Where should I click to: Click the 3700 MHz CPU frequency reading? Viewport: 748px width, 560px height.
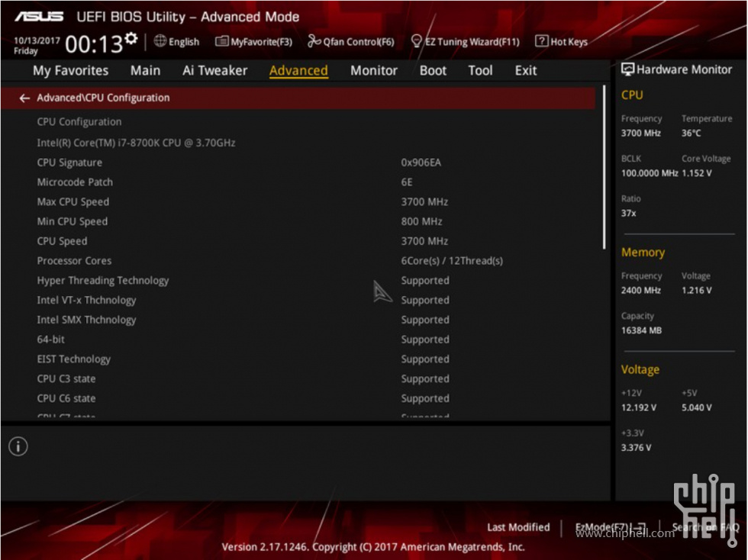click(640, 133)
